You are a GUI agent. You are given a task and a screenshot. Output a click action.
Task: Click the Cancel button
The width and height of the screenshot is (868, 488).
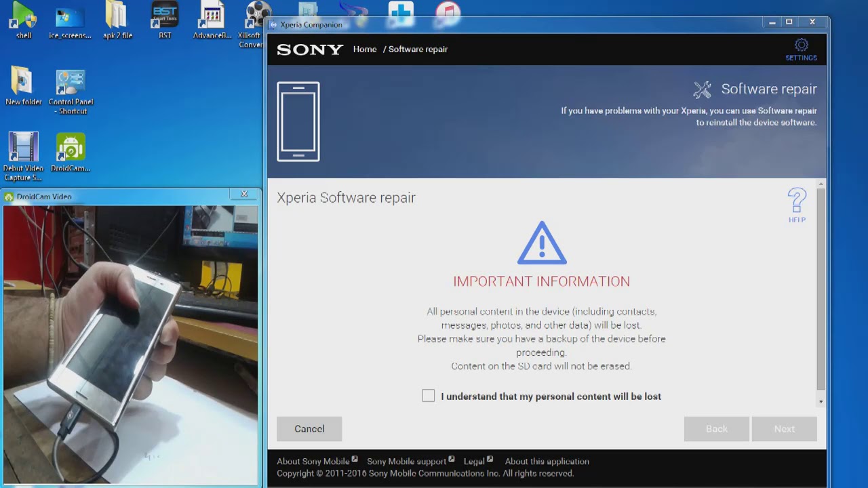pos(309,429)
